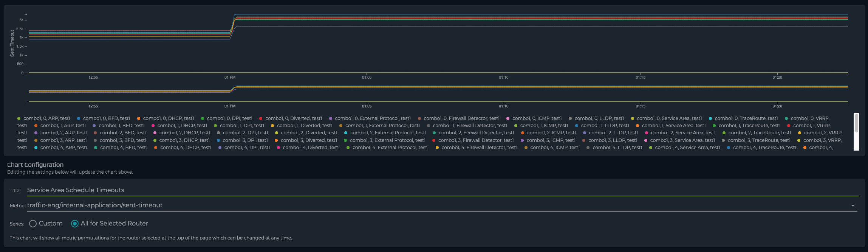Click legend item combo1, 3, LLDP, test1
This screenshot has height=252, width=868.
pyautogui.click(x=610, y=140)
